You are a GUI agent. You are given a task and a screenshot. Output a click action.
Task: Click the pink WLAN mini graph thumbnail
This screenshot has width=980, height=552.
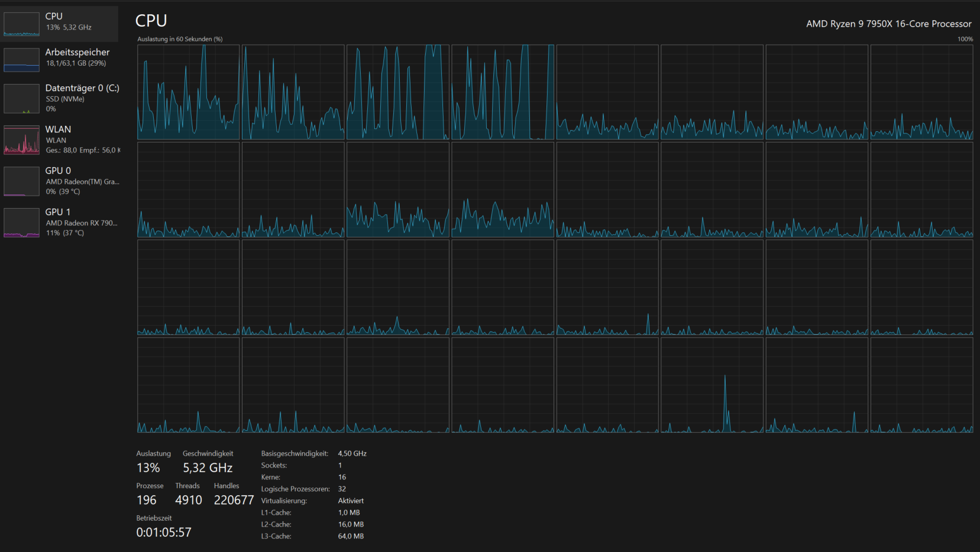tap(22, 140)
